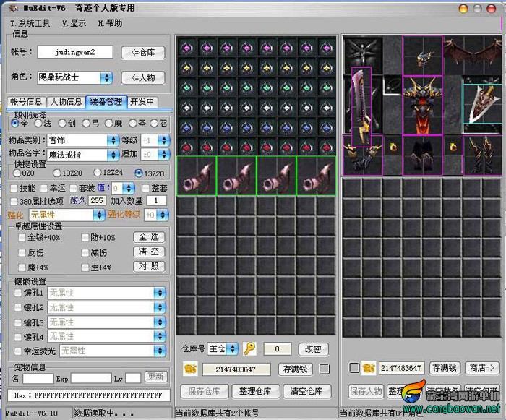The image size is (506, 420).
Task: Open the 追加 additional option dropdown
Action: tap(164, 154)
